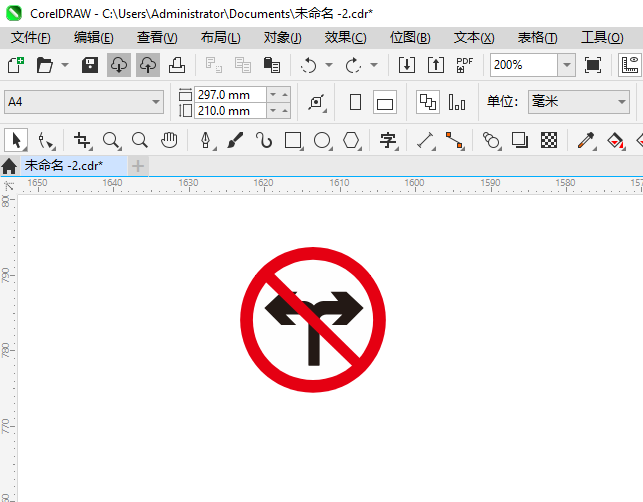Screen dimensions: 643x502
Task: Click the Undo arrow icon
Action: coord(308,65)
